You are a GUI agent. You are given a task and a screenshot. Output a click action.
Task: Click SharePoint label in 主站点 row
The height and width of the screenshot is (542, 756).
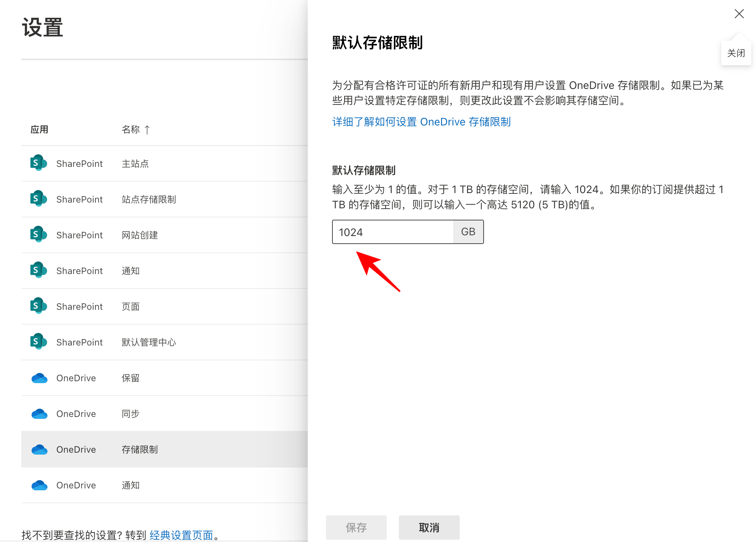[79, 163]
